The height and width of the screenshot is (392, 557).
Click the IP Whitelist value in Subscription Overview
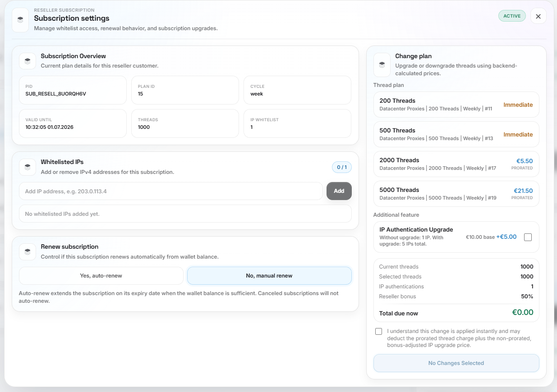tap(252, 127)
